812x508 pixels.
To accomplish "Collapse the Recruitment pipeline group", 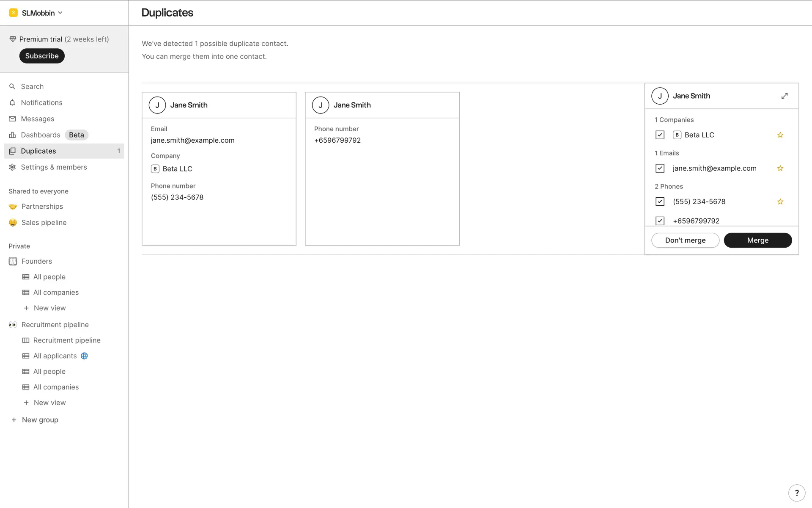I will click(55, 325).
